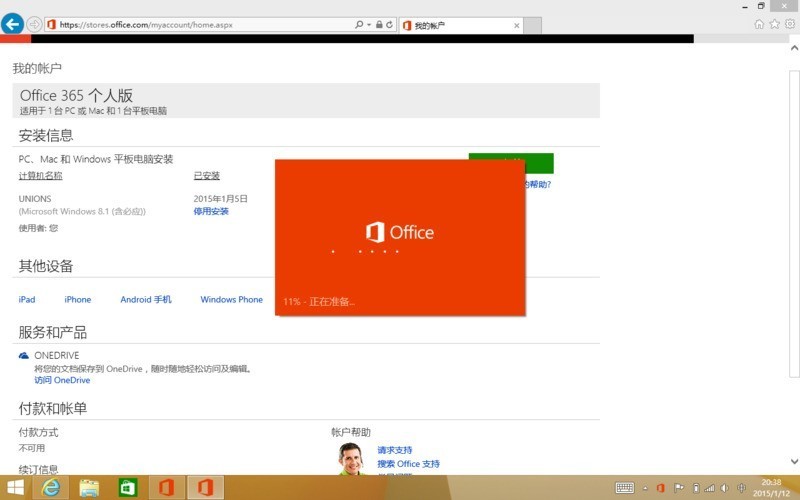Click the OneDrive cloud icon
Screen dimensions: 800x500
click(x=23, y=356)
